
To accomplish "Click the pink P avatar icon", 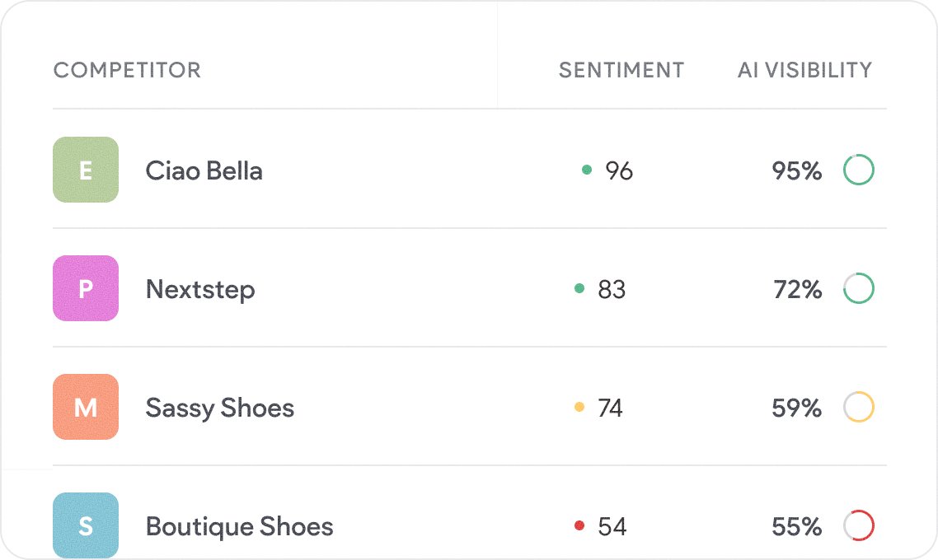I will coord(86,288).
